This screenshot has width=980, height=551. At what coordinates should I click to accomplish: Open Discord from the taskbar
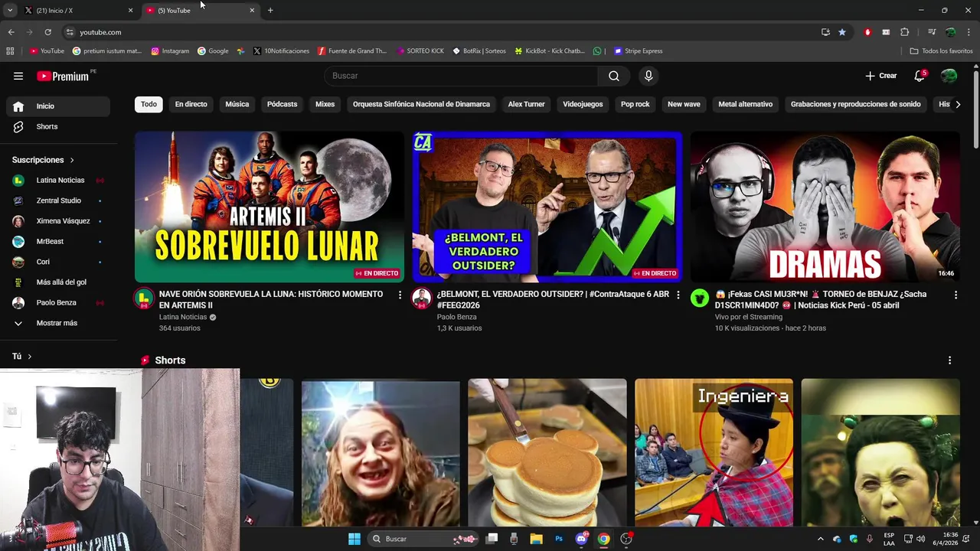(x=581, y=539)
